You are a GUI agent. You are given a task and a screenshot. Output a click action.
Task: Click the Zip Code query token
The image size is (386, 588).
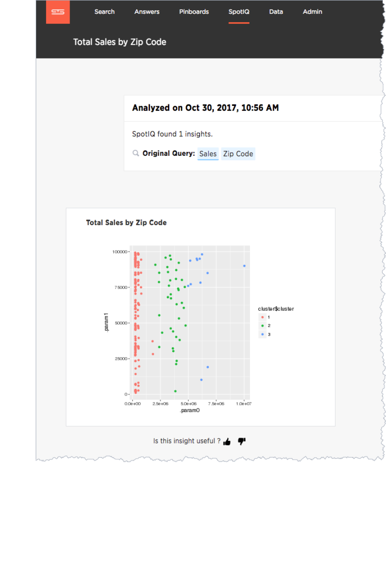coord(238,154)
